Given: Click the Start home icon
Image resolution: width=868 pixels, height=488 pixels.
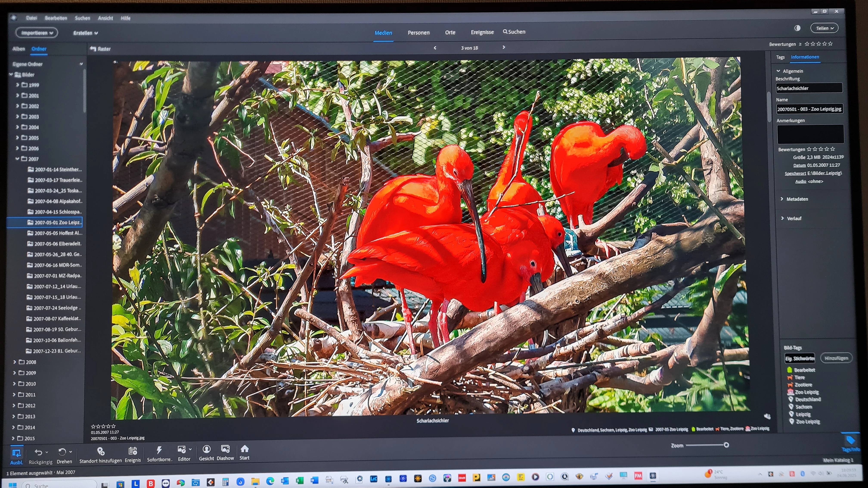Looking at the screenshot, I should click(x=245, y=449).
